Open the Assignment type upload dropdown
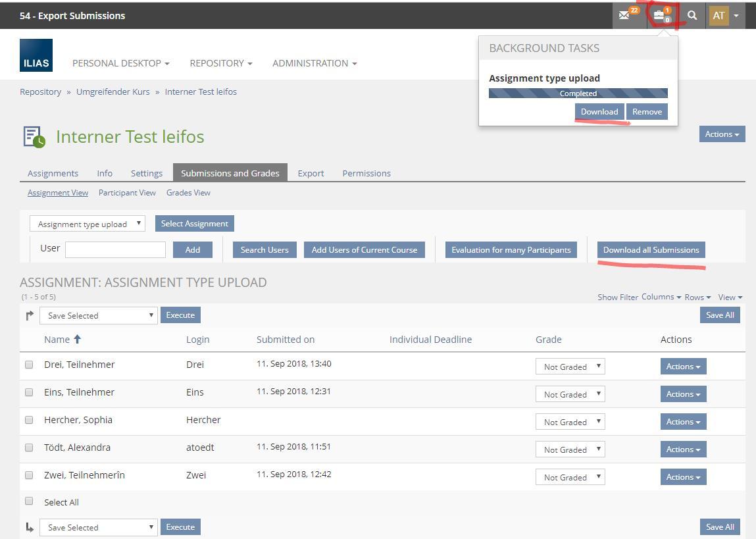 87,224
